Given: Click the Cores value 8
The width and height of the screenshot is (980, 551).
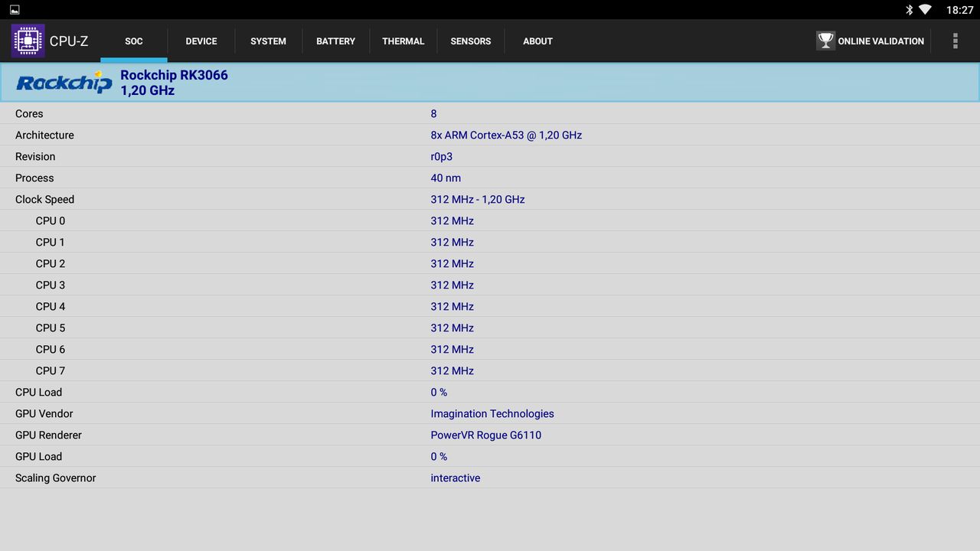Looking at the screenshot, I should tap(434, 113).
